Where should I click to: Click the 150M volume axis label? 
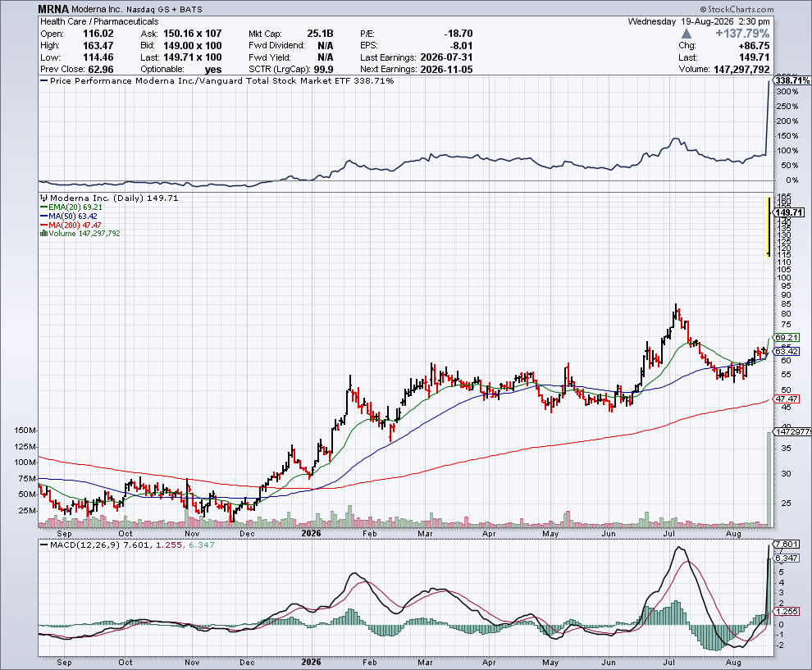pyautogui.click(x=25, y=431)
